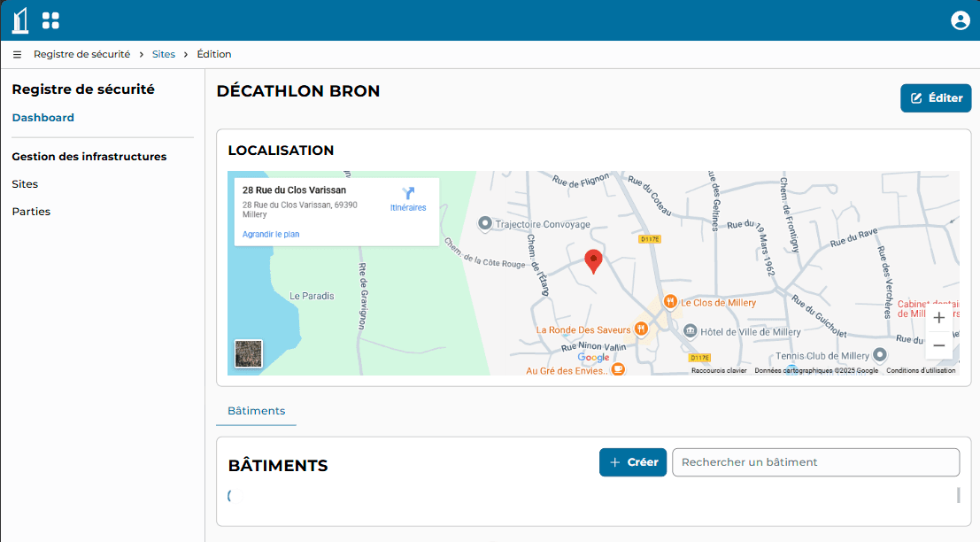Click the building logo in header
Viewport: 980px width, 542px height.
pos(20,20)
